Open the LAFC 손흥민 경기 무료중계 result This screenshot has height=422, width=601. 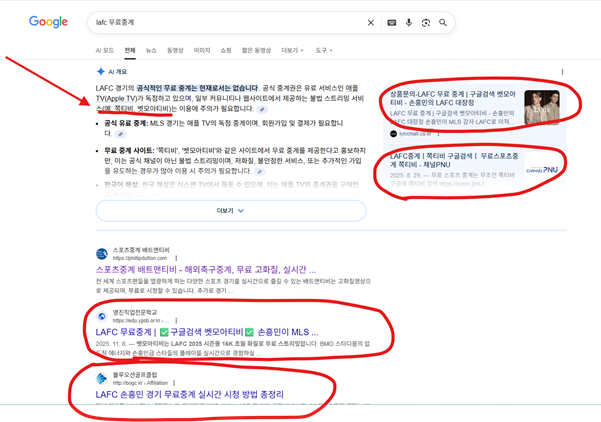click(x=189, y=395)
